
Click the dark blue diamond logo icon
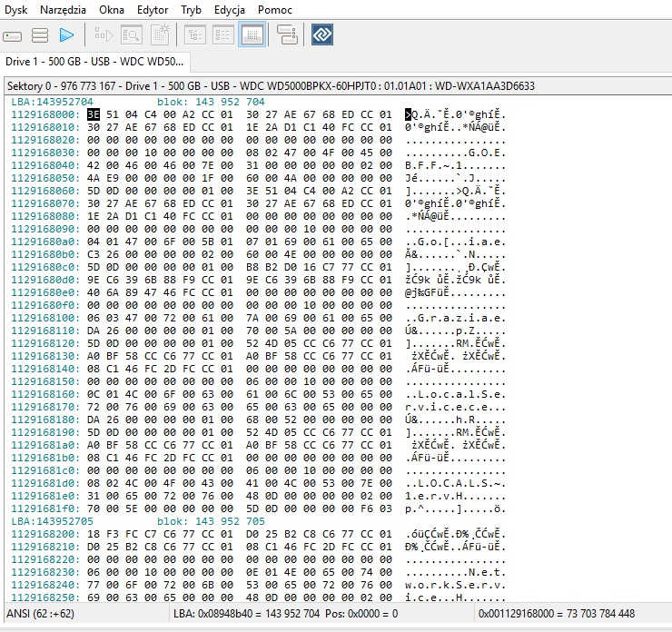[x=322, y=35]
